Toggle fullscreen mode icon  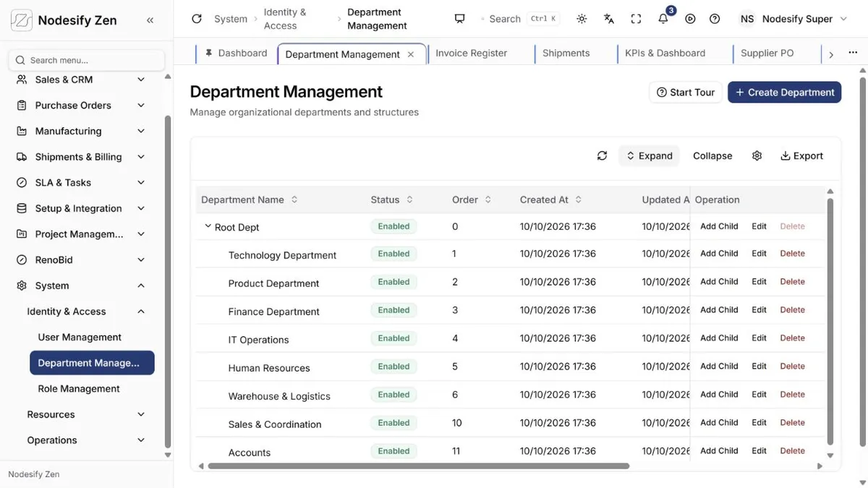click(x=636, y=19)
